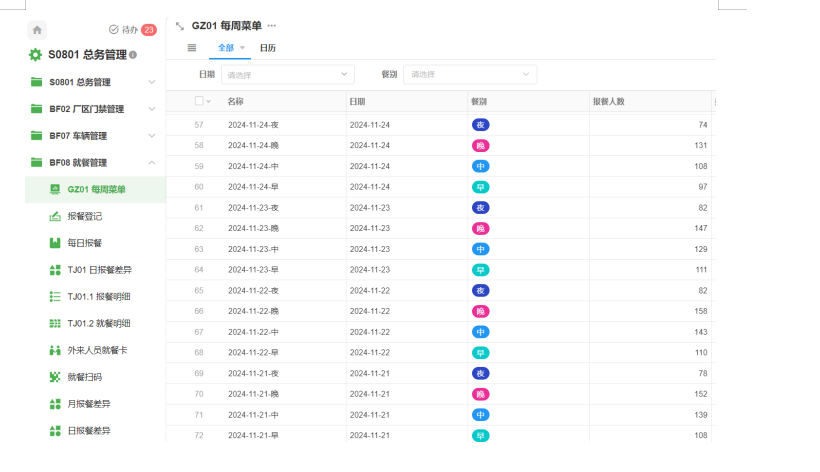Open 就餐扫码 with the QR code icon
The height and width of the screenshot is (472, 820).
(84, 377)
